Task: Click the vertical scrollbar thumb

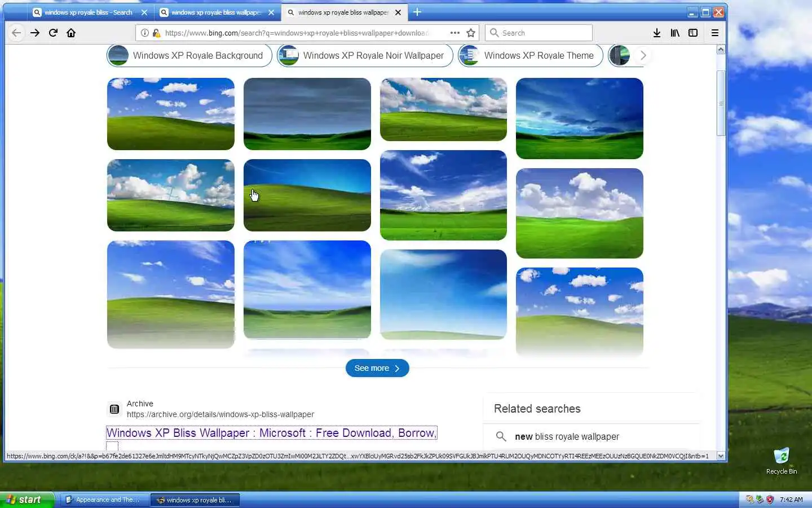Action: 721,103
